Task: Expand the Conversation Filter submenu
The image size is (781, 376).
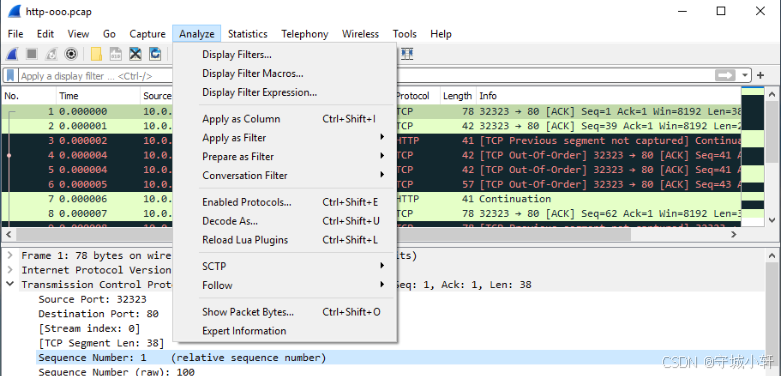Action: click(x=285, y=176)
